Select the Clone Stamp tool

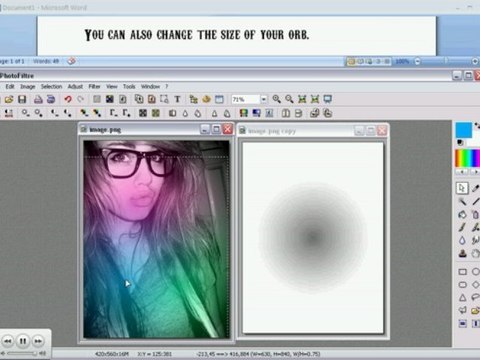coord(462,254)
